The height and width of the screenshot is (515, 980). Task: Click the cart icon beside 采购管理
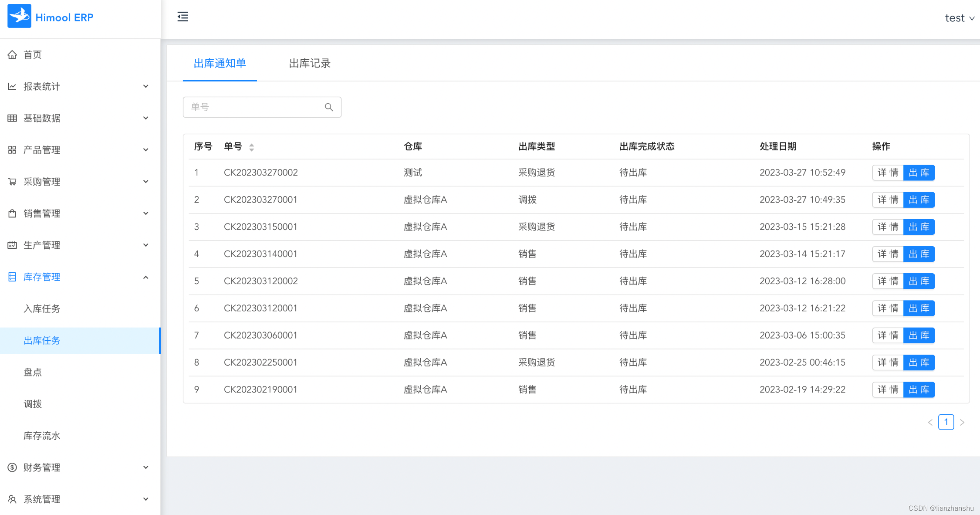[12, 182]
